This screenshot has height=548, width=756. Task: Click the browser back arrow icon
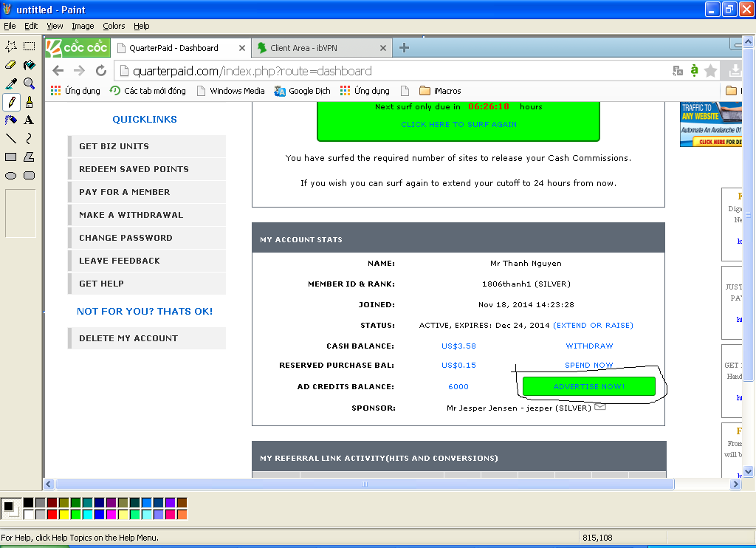[58, 71]
